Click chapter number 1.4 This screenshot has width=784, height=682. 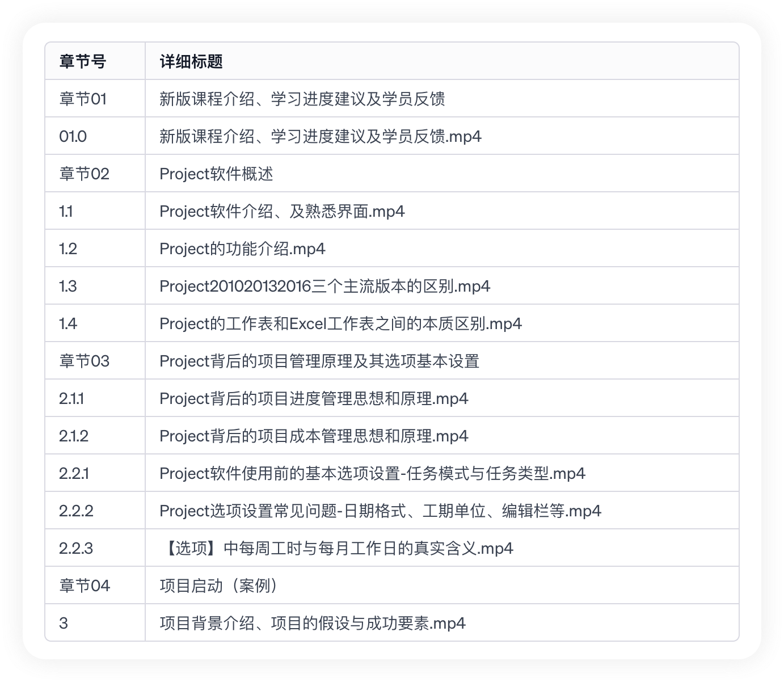point(68,323)
